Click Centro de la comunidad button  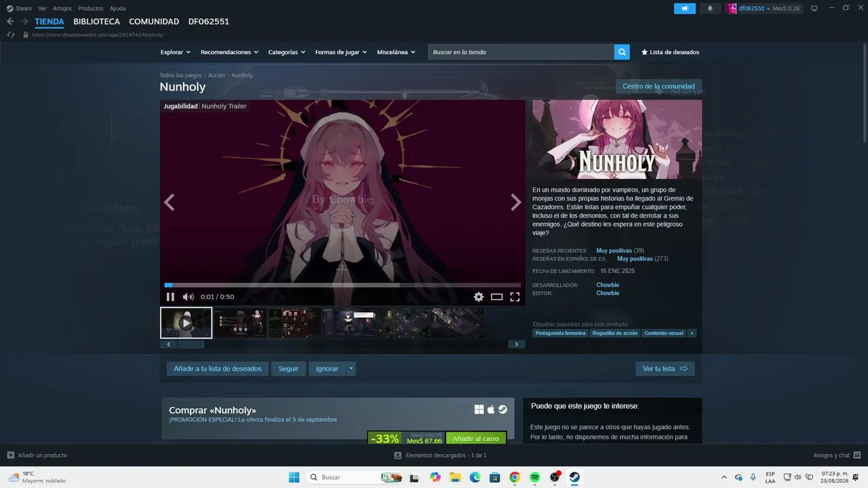click(x=658, y=86)
